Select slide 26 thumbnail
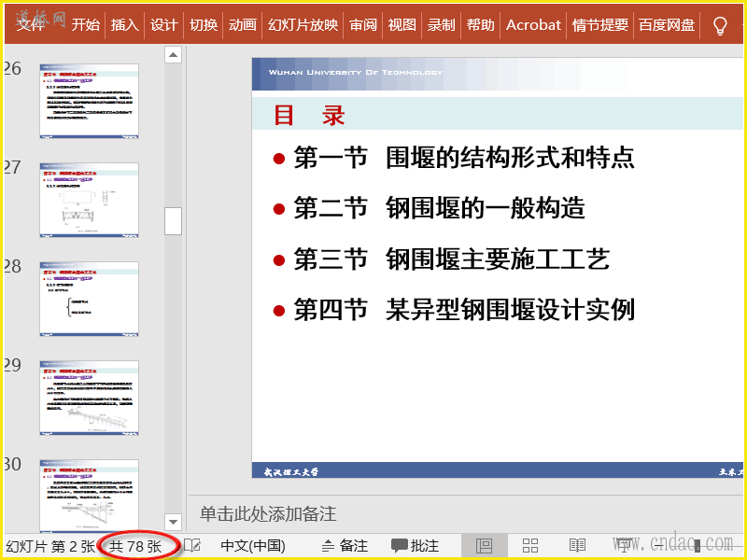The height and width of the screenshot is (560, 747). (x=89, y=101)
